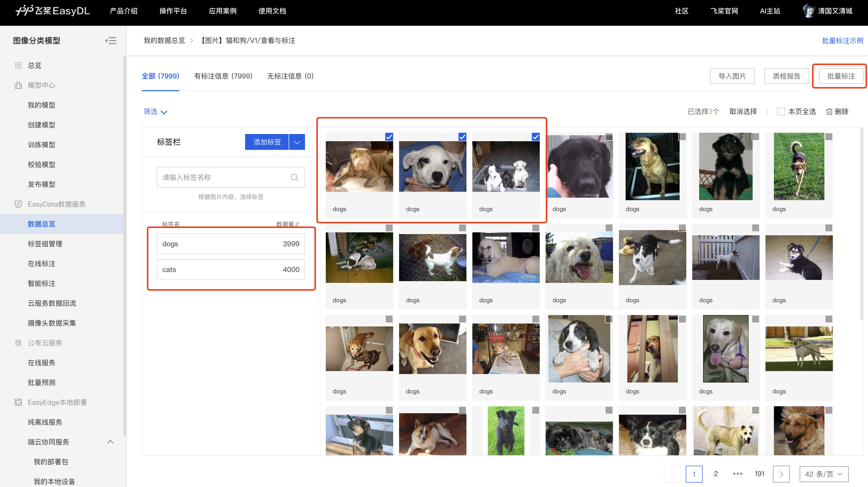Click the 模型中心 building icon
The height and width of the screenshot is (487, 868).
click(18, 85)
